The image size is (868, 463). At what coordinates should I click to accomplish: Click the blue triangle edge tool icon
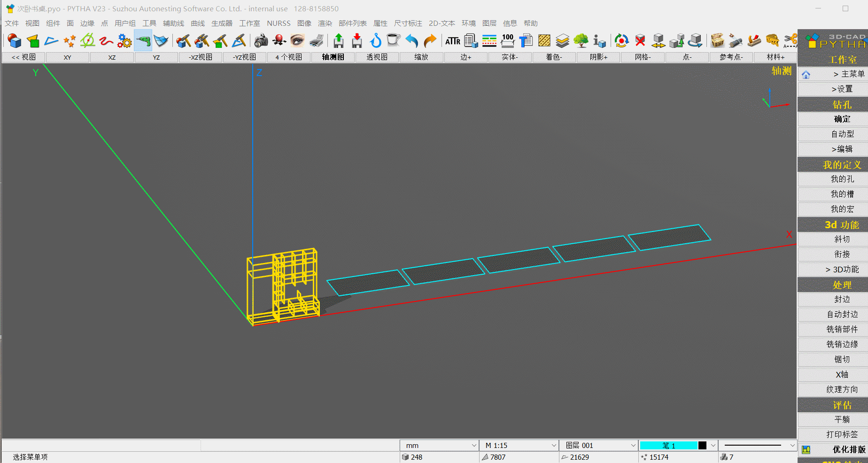coord(51,41)
